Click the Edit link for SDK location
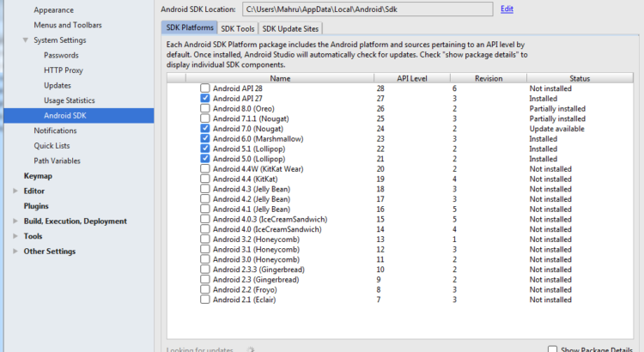 tap(507, 9)
